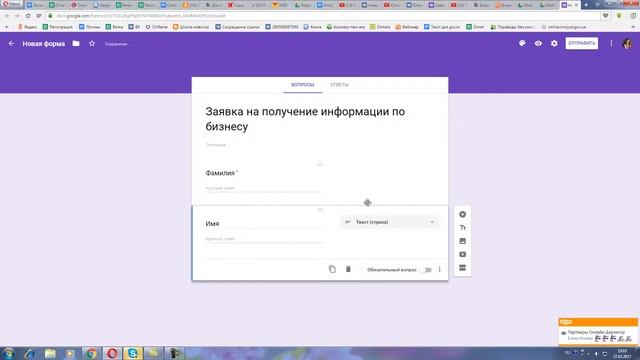Add a section via side toolbar icon
The width and height of the screenshot is (640, 360).
[x=462, y=268]
